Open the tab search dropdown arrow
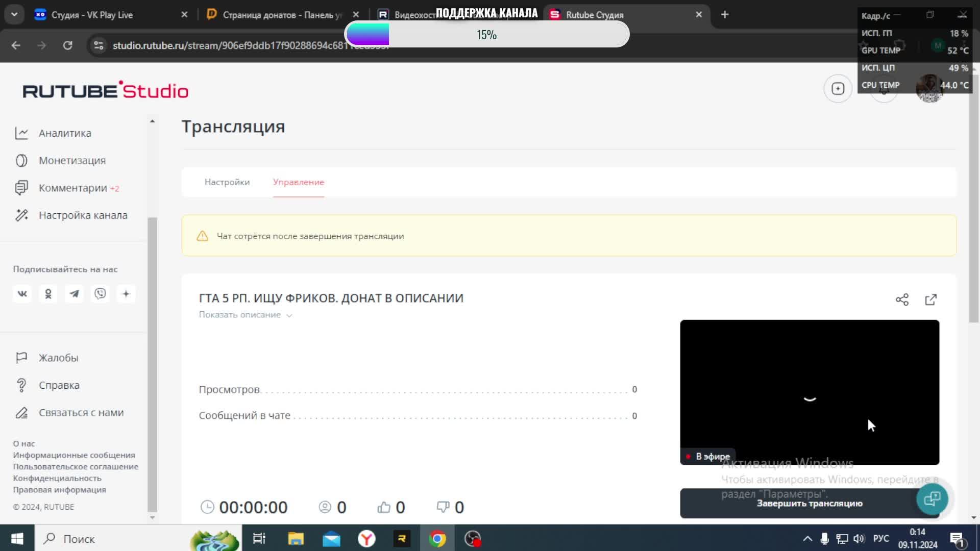Image resolution: width=980 pixels, height=551 pixels. click(14, 15)
